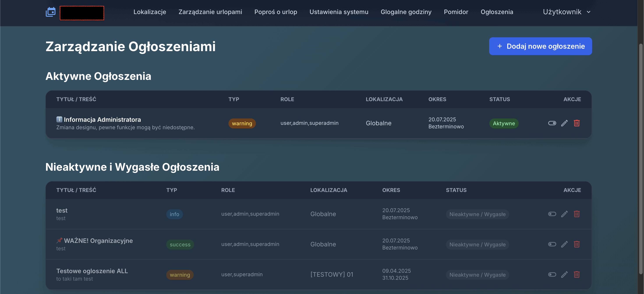Delete the WAŻNE! Organizacyjne announcement
The height and width of the screenshot is (294, 644).
click(577, 244)
